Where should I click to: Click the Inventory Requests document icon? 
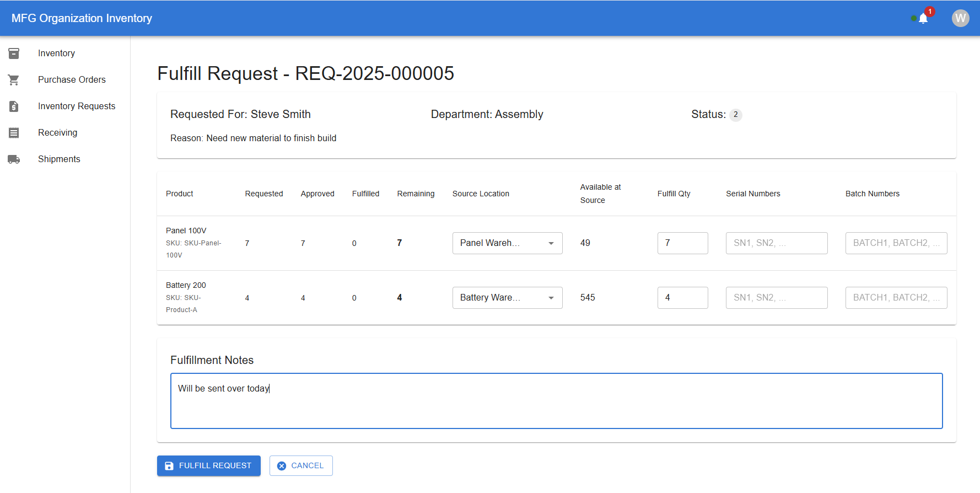click(x=14, y=106)
